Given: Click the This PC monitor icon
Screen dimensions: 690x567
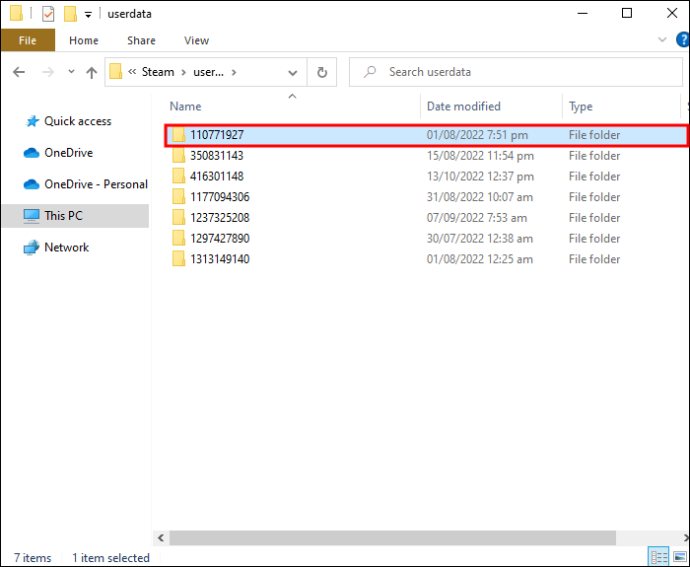Looking at the screenshot, I should 31,216.
